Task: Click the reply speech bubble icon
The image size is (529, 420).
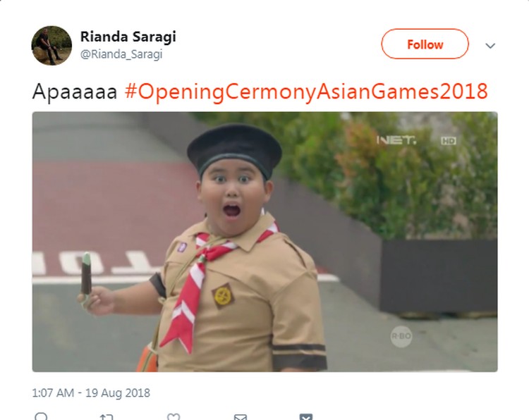Action: tap(41, 416)
